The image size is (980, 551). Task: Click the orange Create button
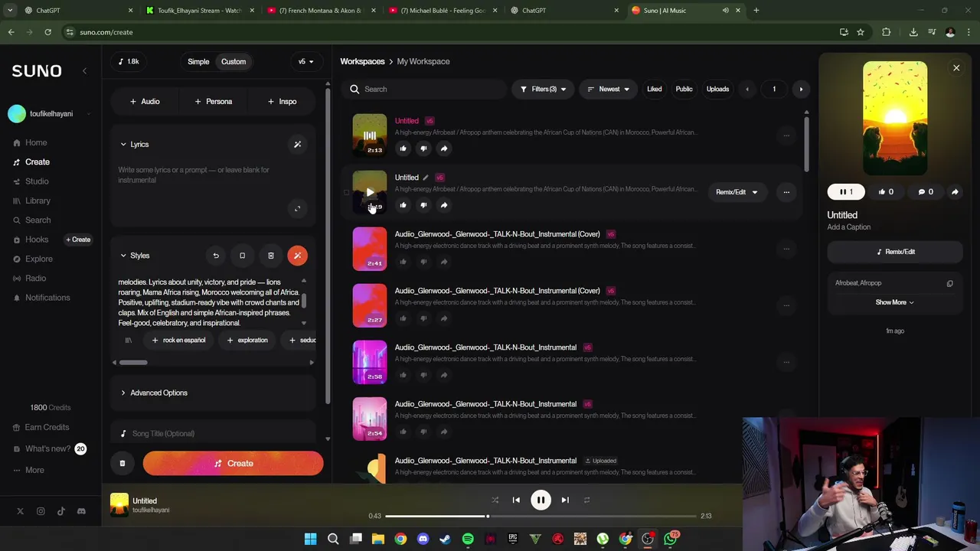point(233,463)
